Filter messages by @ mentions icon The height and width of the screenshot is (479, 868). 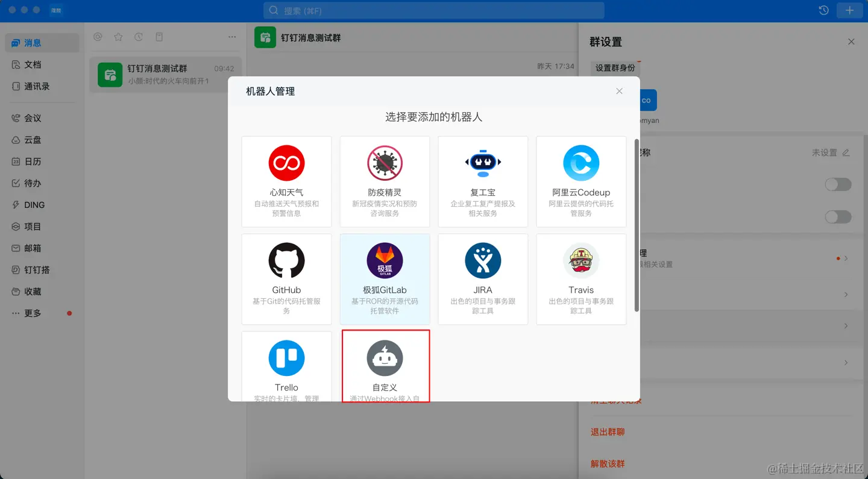98,37
